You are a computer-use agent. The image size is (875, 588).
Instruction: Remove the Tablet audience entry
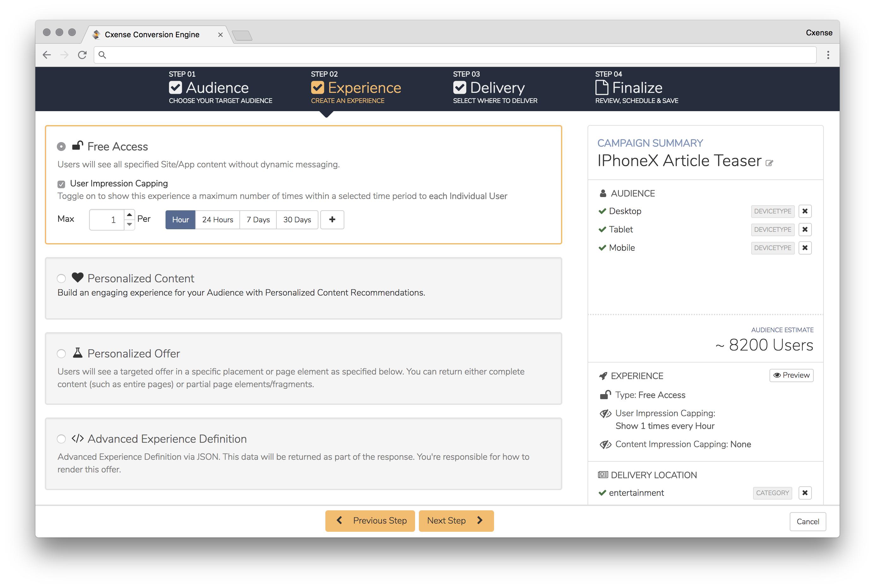[805, 230]
